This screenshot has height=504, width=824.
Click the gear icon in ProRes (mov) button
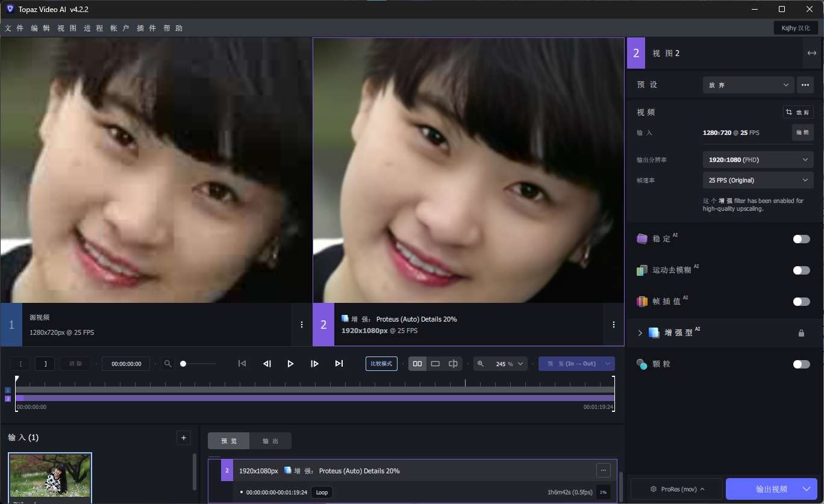tap(654, 490)
